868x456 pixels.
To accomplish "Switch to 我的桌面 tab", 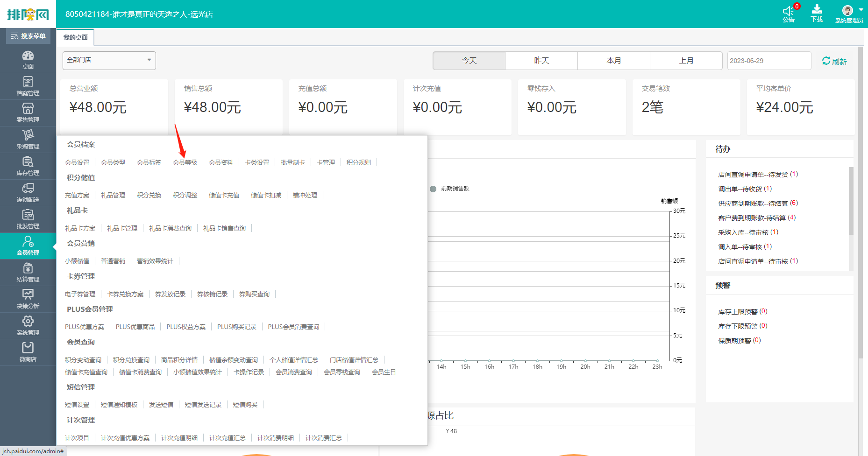I will [x=76, y=37].
